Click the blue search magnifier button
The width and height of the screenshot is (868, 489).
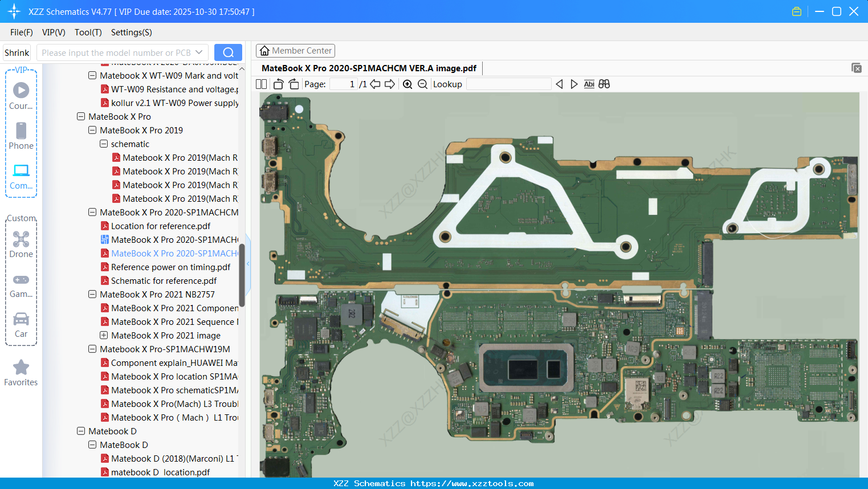[228, 52]
